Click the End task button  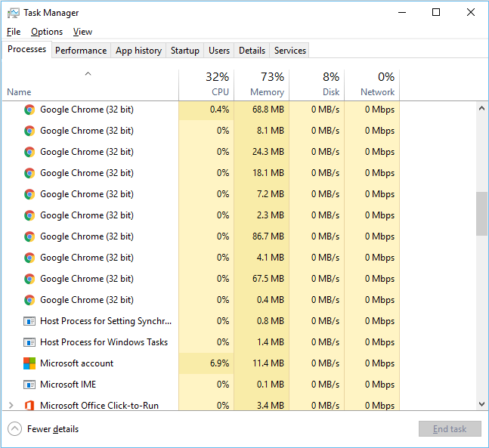(450, 429)
